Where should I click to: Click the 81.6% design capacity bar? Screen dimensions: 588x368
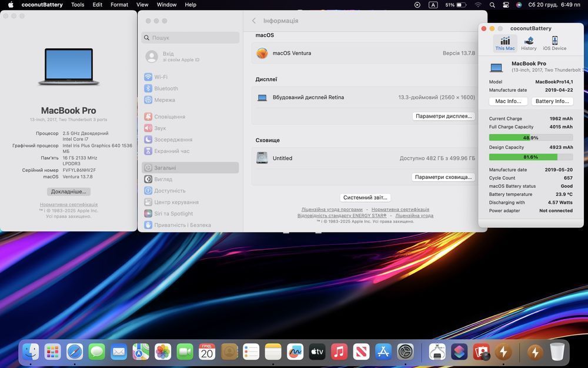530,157
